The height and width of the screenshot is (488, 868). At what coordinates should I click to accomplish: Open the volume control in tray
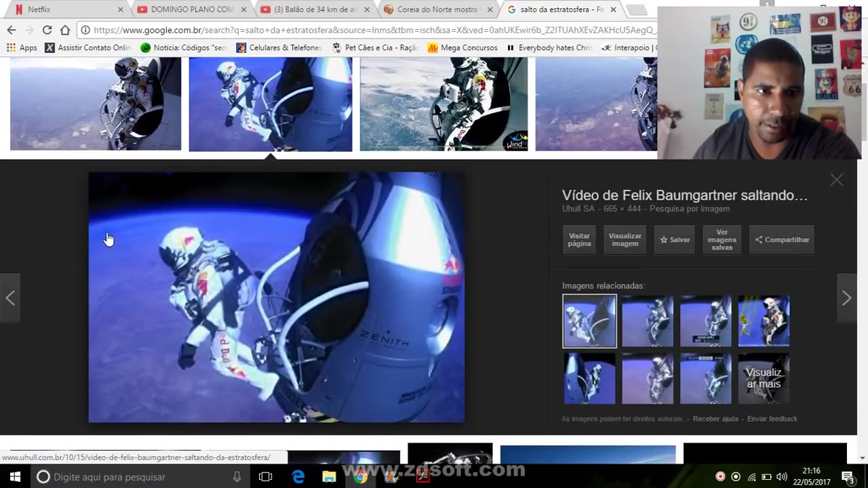781,476
